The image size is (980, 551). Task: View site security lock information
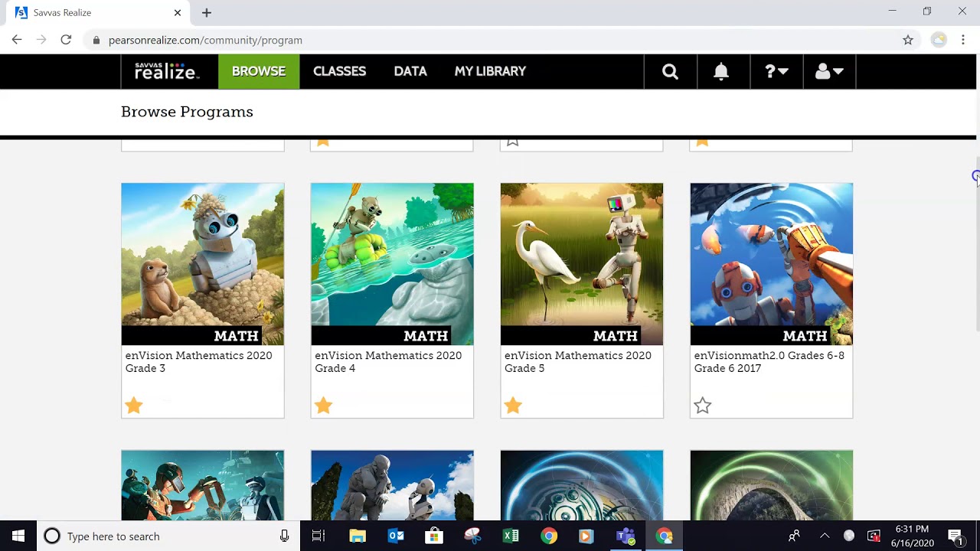[96, 40]
